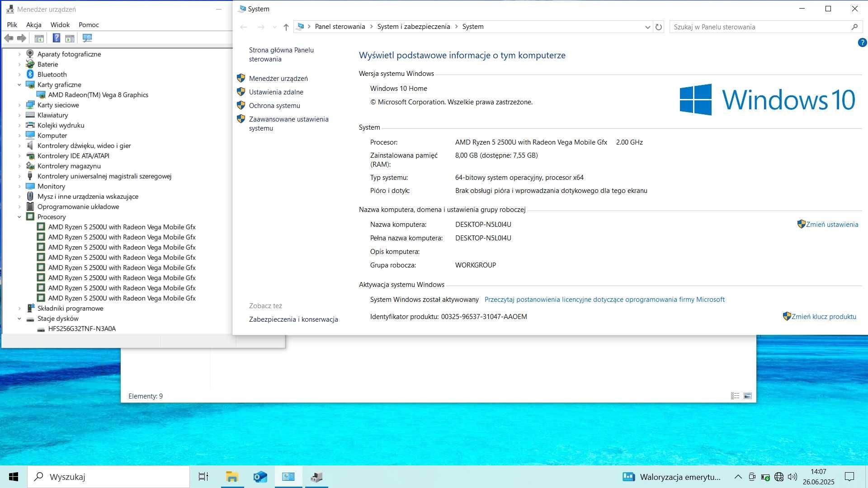
Task: Click the Kolejki wydruku printer icon
Action: (x=30, y=125)
